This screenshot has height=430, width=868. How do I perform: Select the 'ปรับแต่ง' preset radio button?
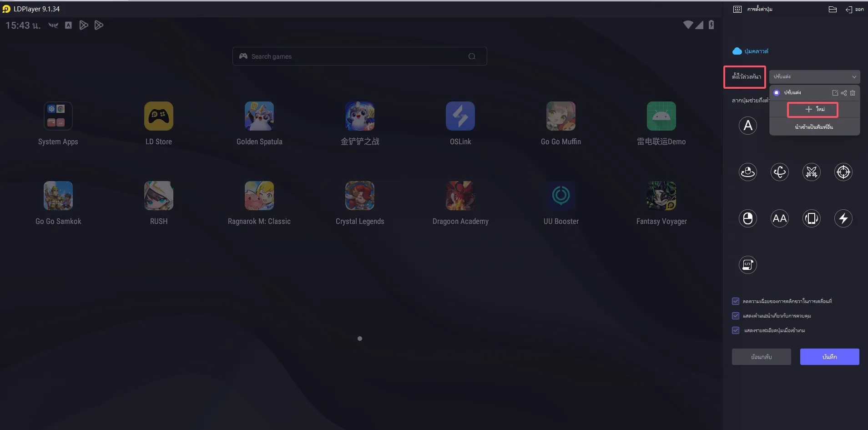click(777, 93)
